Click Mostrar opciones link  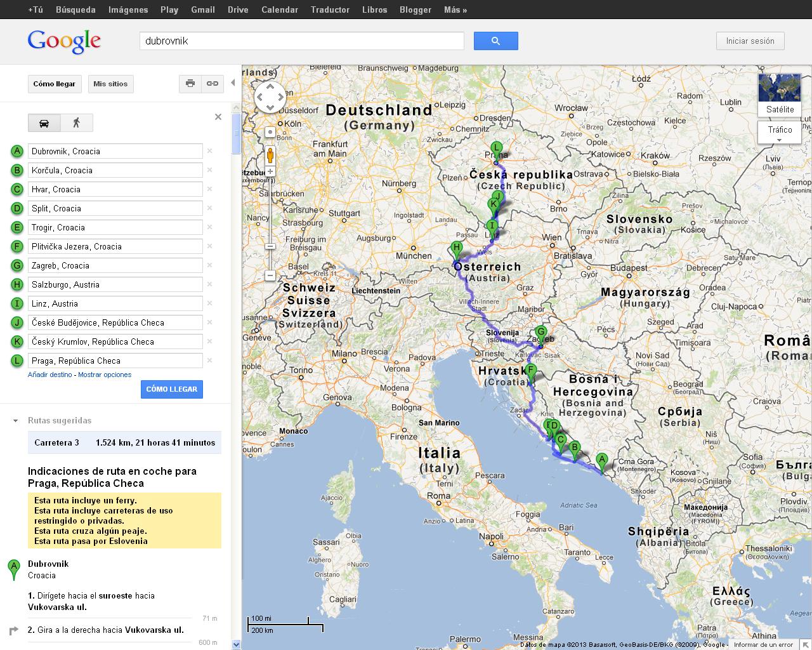tap(105, 375)
